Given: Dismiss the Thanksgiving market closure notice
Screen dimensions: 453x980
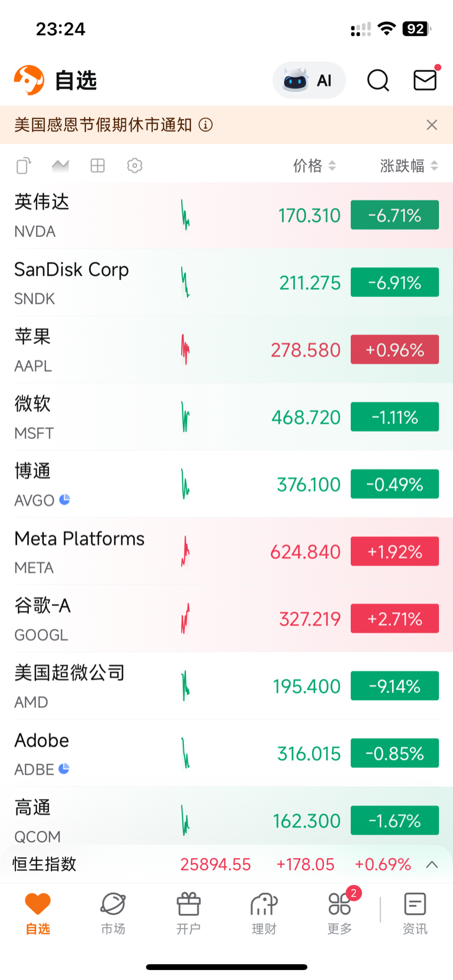Looking at the screenshot, I should (432, 125).
